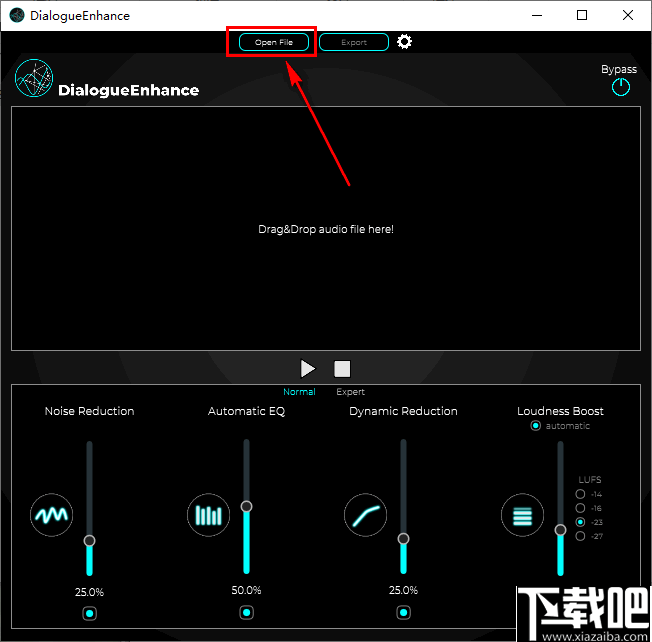Close the DialogueEnhance window

point(628,15)
